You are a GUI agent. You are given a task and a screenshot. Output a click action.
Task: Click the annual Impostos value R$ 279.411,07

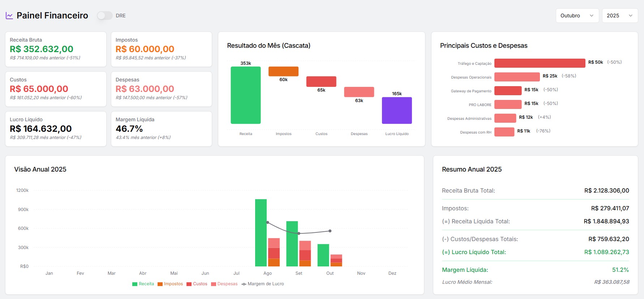coord(610,208)
